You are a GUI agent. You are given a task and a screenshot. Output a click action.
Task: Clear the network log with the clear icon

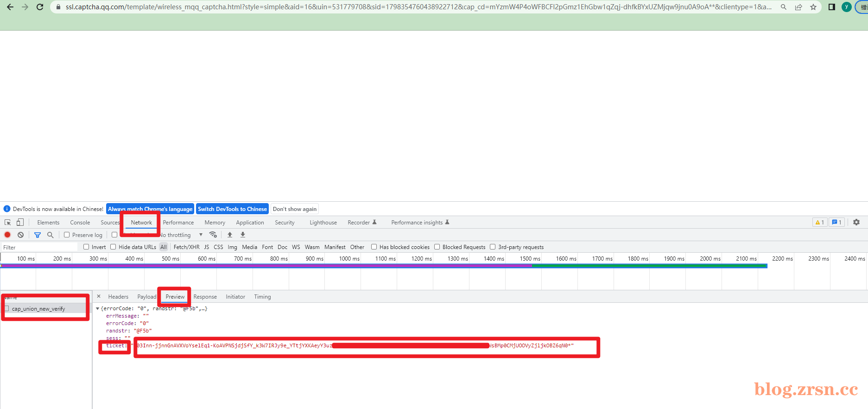(x=20, y=235)
